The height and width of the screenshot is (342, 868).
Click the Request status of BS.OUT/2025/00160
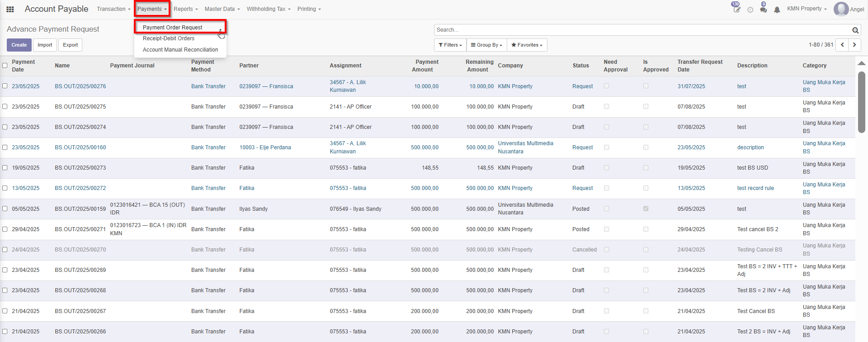click(x=582, y=147)
